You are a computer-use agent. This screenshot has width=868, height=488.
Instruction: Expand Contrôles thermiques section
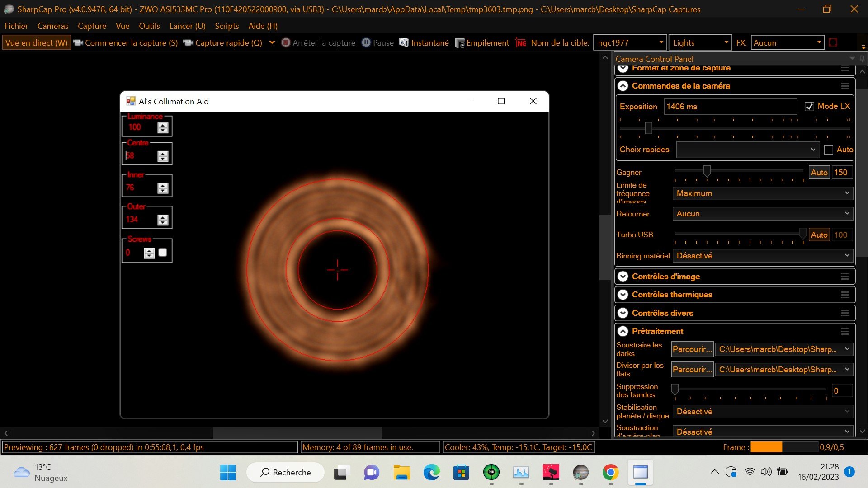click(x=623, y=295)
